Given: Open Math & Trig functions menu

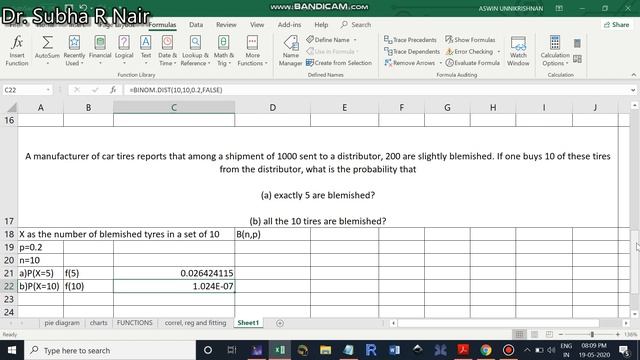Looking at the screenshot, I should [x=223, y=51].
